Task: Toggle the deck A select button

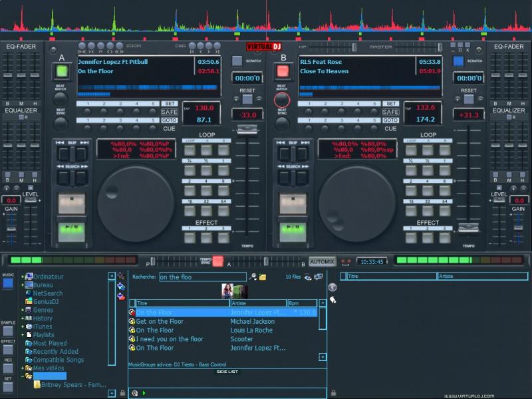Action: click(62, 72)
